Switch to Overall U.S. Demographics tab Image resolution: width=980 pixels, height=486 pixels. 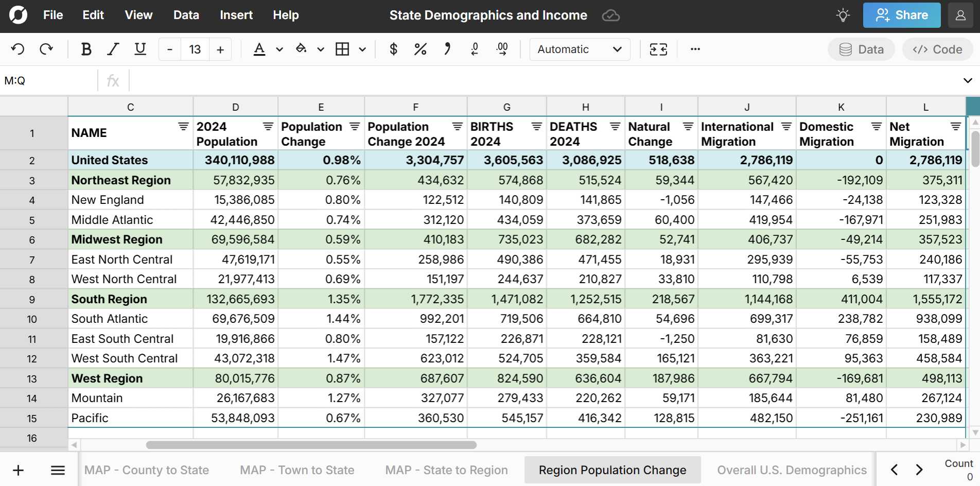pyautogui.click(x=792, y=470)
